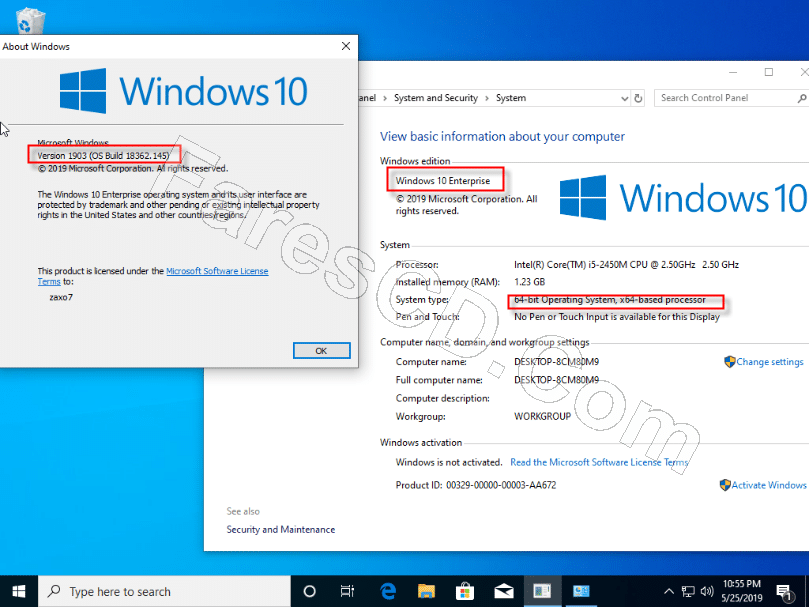The height and width of the screenshot is (607, 809).
Task: Refresh the Control Panel System window
Action: point(638,98)
